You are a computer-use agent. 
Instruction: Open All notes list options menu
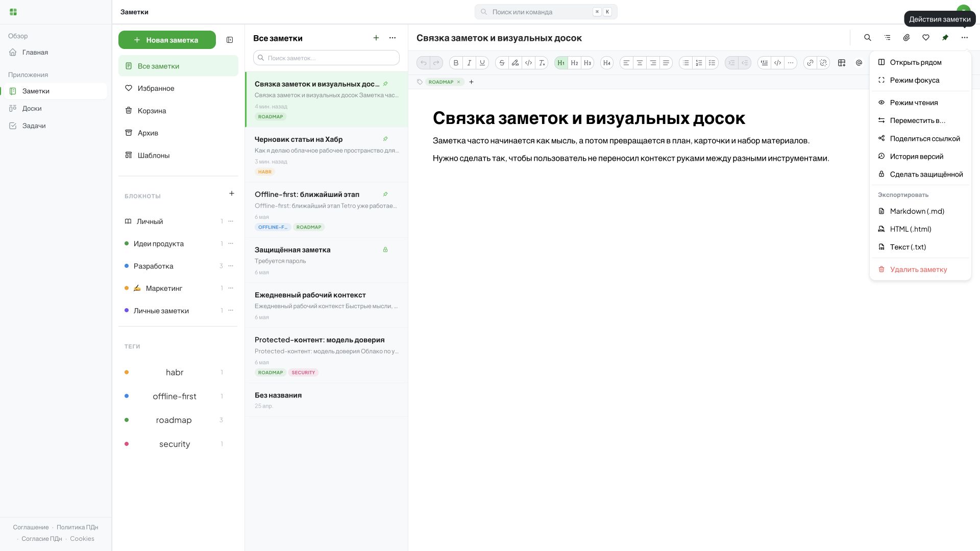click(x=393, y=38)
